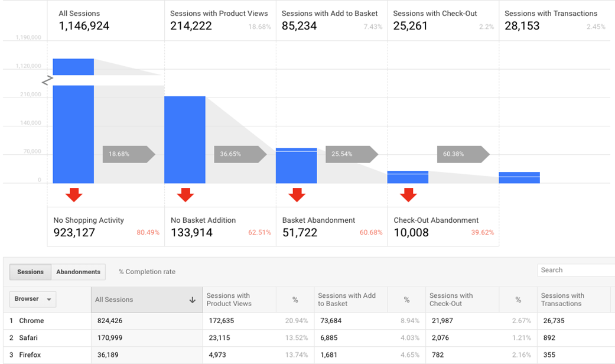Click Safari's Product Views value 23,115

[x=219, y=338]
